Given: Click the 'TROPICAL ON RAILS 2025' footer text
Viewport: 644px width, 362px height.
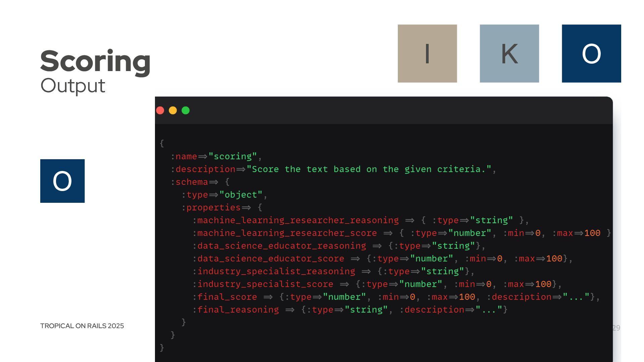Looking at the screenshot, I should tap(82, 326).
